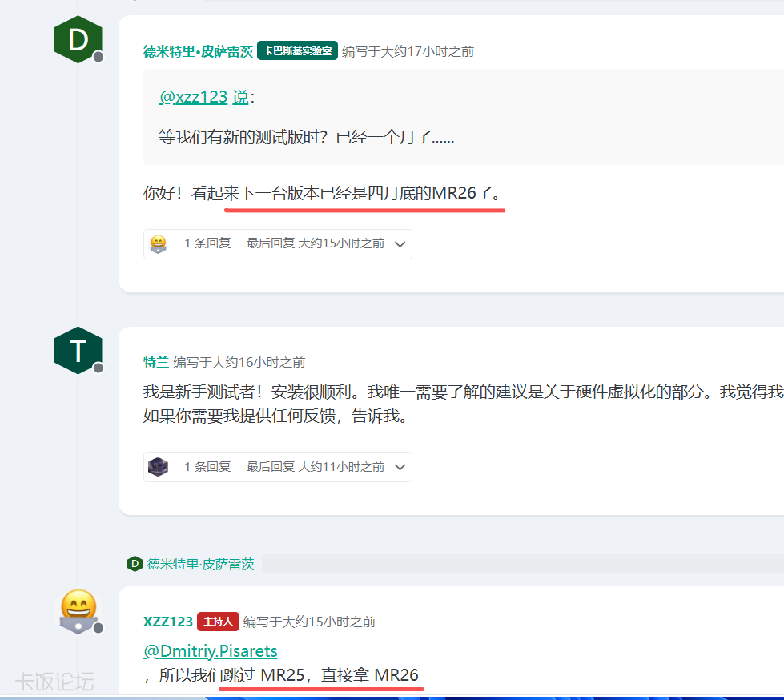Click 最后回复 大约15小时之前 link
Screen dimensions: 784x700
coord(312,243)
